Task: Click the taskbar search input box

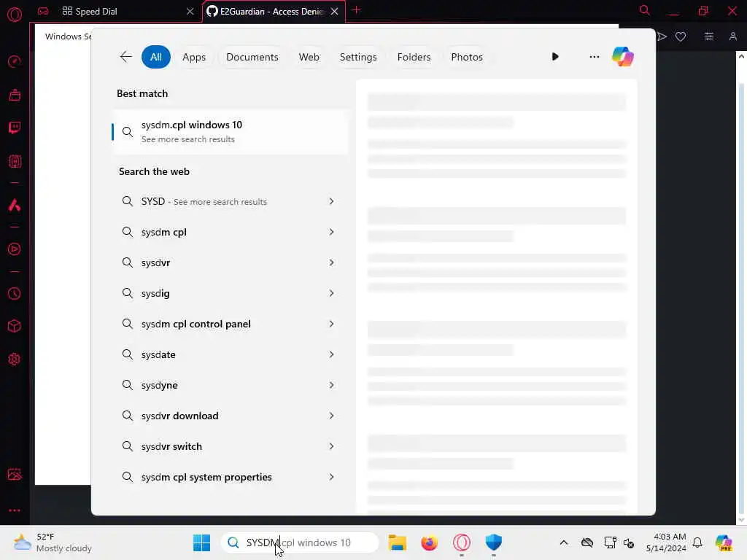Action: 300,542
